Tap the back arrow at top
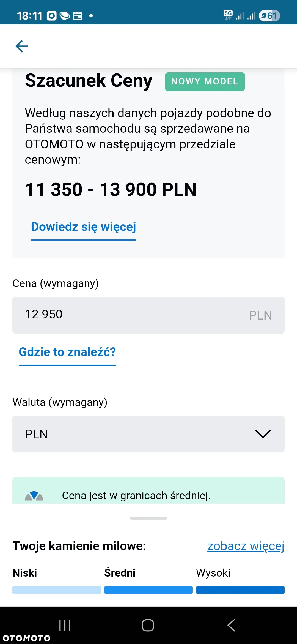This screenshot has height=644, width=297. pyautogui.click(x=22, y=46)
